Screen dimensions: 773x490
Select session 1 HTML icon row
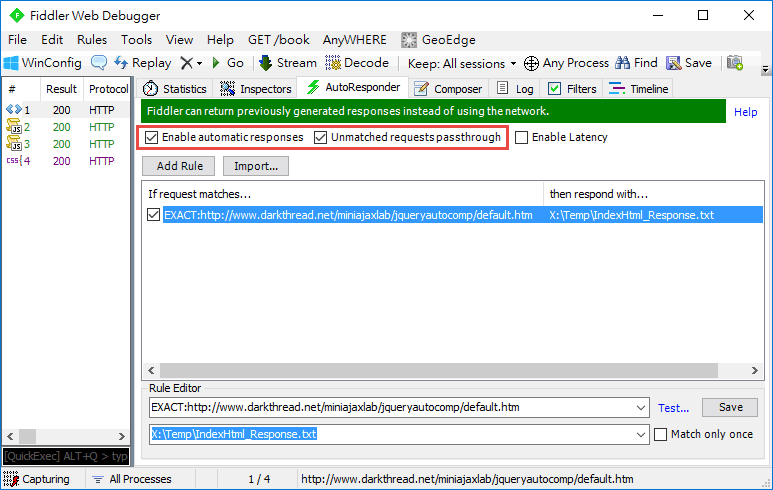tap(14, 110)
